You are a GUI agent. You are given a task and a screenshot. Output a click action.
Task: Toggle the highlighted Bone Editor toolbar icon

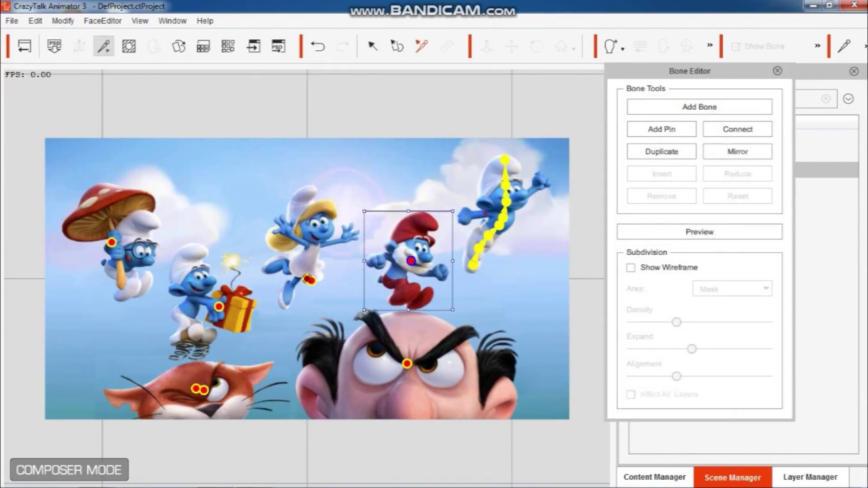pos(104,46)
